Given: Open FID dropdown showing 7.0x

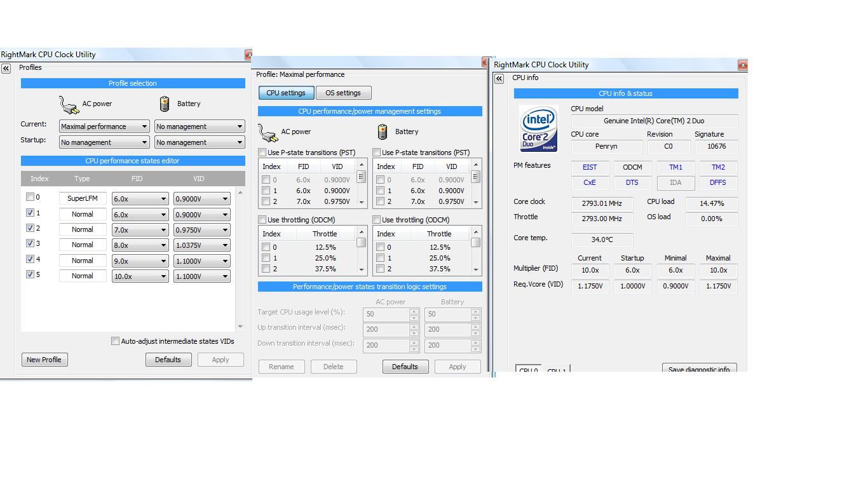Looking at the screenshot, I should pyautogui.click(x=140, y=230).
